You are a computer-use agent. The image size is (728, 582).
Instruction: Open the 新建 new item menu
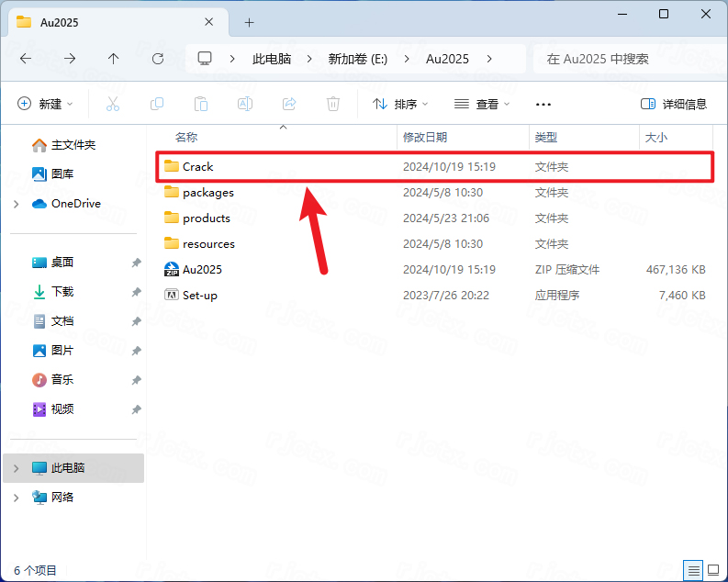pyautogui.click(x=45, y=104)
